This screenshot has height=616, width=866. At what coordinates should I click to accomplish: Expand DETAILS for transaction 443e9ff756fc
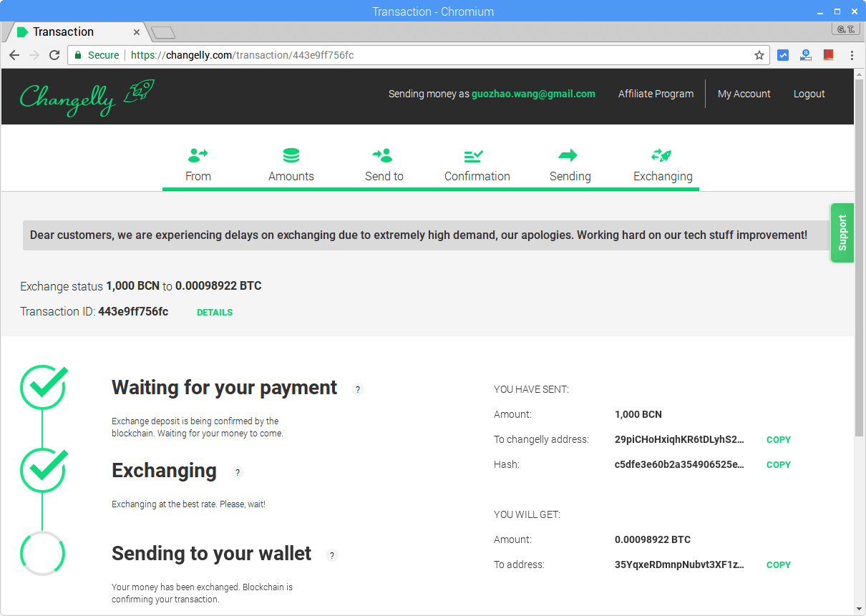coord(214,312)
